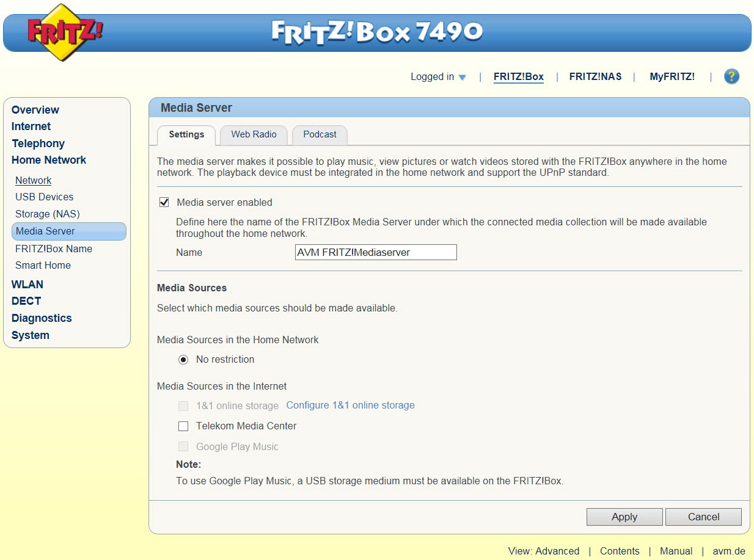Tick the Google Play Music checkbox

click(183, 447)
